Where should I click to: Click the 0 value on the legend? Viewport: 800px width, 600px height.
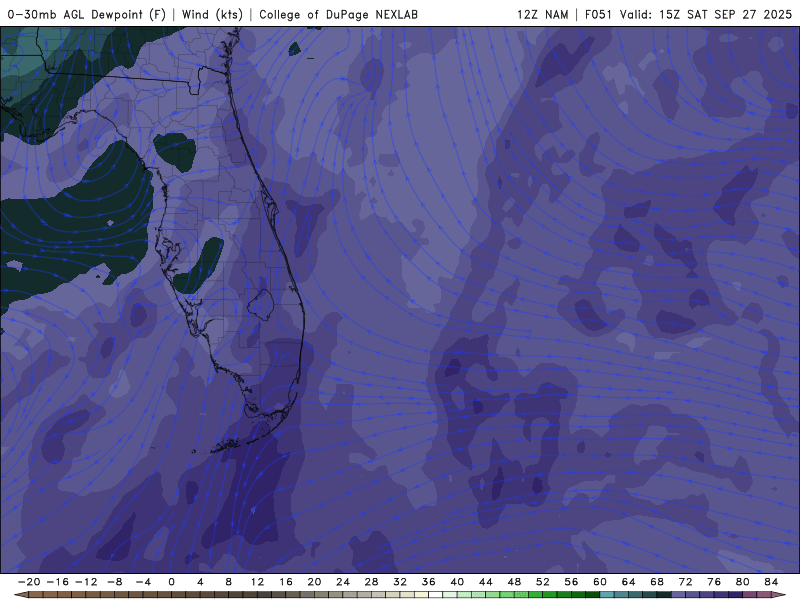[171, 582]
